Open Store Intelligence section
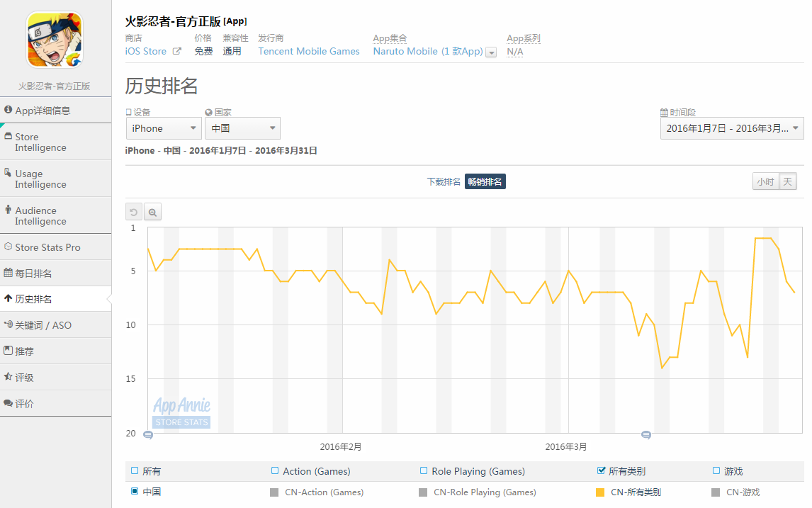This screenshot has width=812, height=508. click(55, 142)
